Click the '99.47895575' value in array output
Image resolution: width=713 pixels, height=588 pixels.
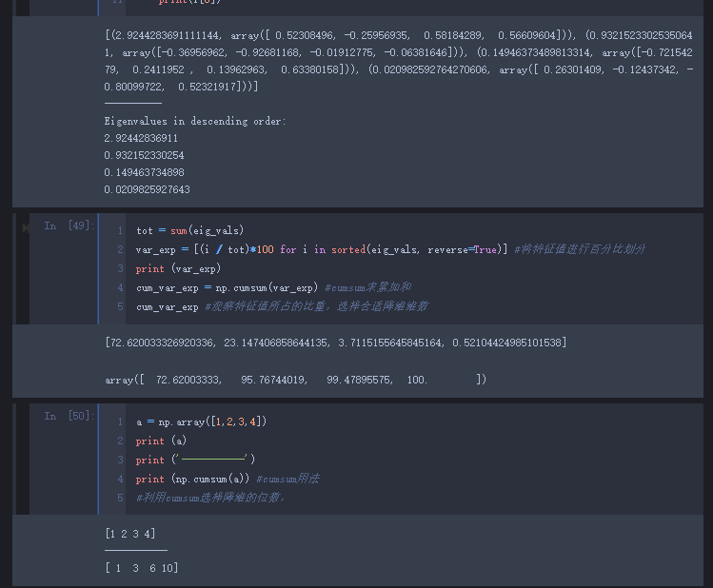(x=360, y=380)
